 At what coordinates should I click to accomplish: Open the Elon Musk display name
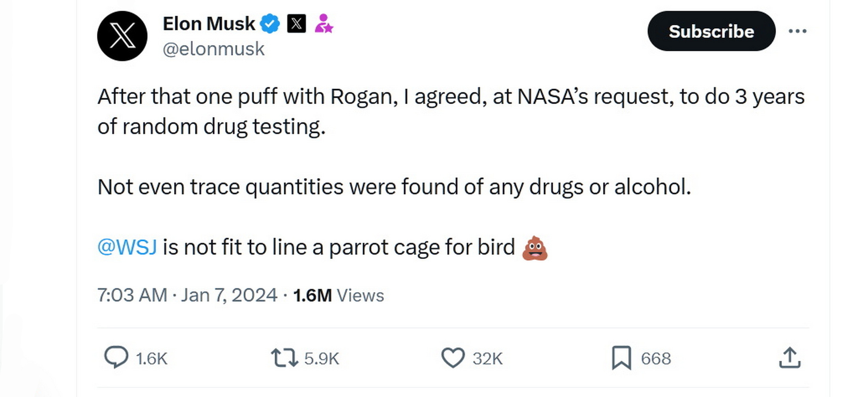pyautogui.click(x=209, y=24)
